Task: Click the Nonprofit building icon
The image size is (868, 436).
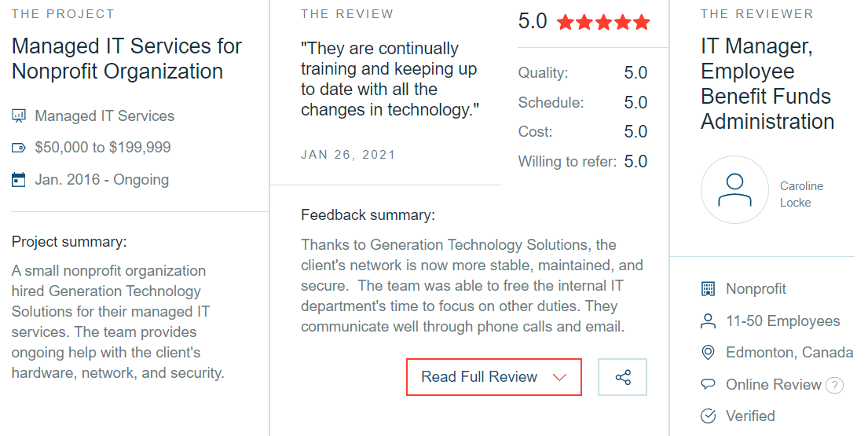Action: pos(708,289)
